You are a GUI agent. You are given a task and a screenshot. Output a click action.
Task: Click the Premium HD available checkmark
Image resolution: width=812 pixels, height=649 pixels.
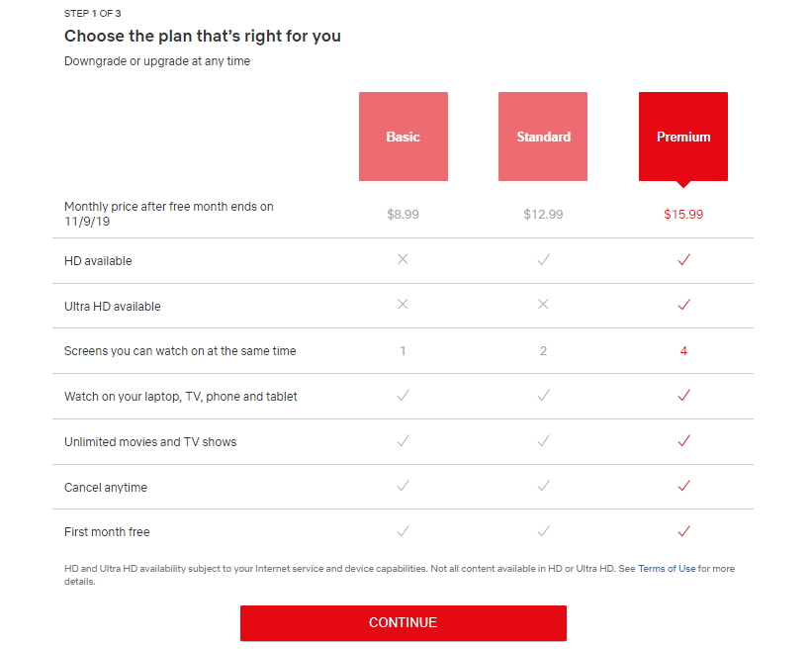[x=682, y=259]
